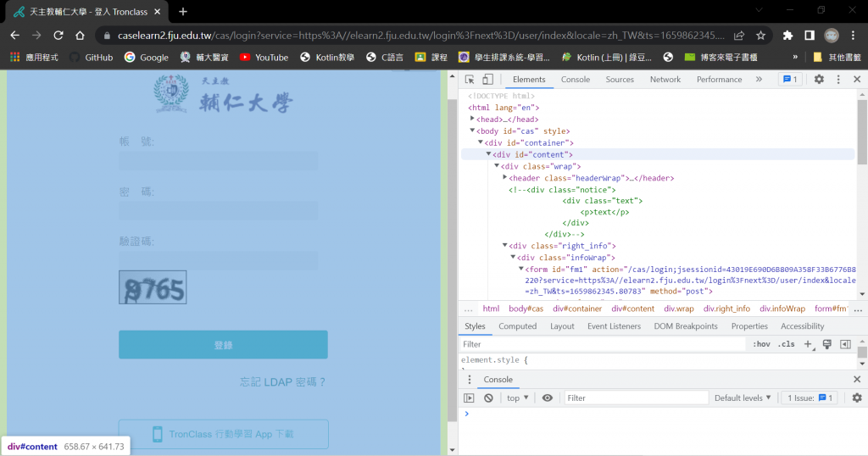The image size is (868, 456).
Task: Select div#content in the breadcrumb bar
Action: 632,309
